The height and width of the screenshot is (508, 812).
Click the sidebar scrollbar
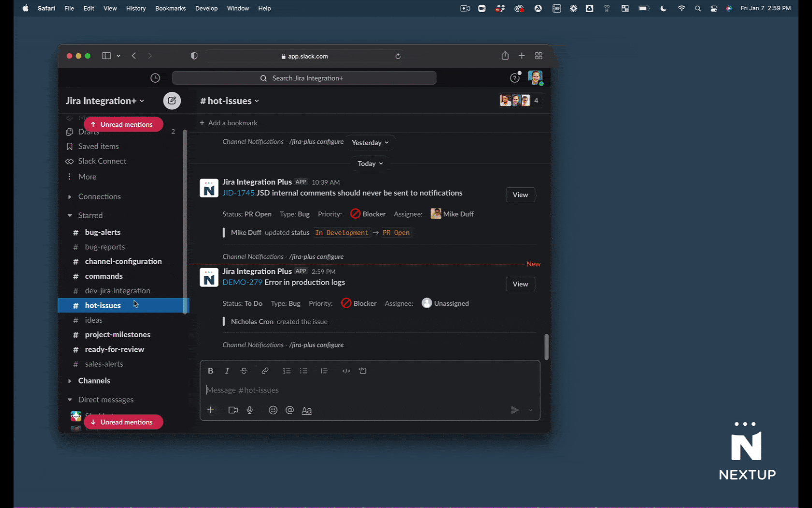click(185, 223)
